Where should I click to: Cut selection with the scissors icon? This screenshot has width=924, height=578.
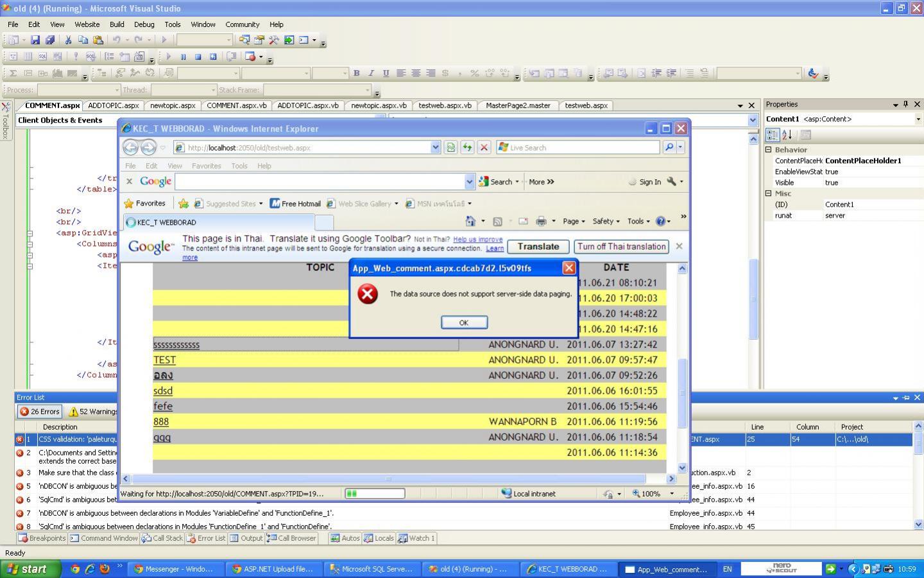(x=68, y=40)
